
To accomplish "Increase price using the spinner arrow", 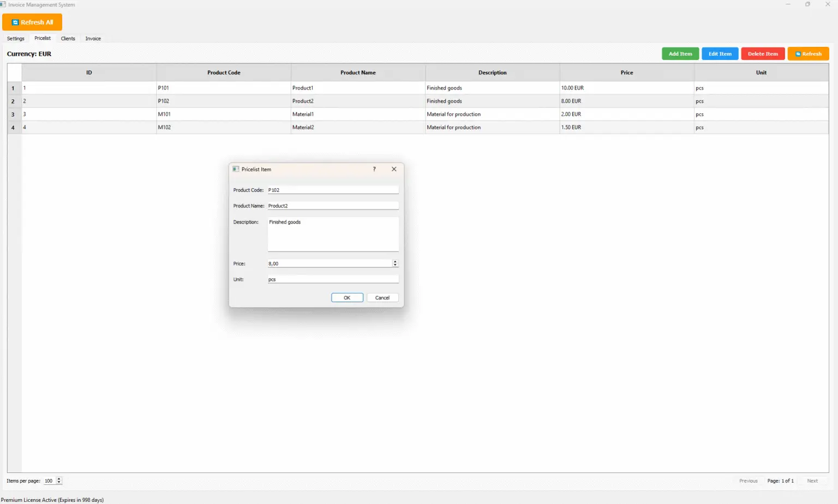I will (395, 262).
